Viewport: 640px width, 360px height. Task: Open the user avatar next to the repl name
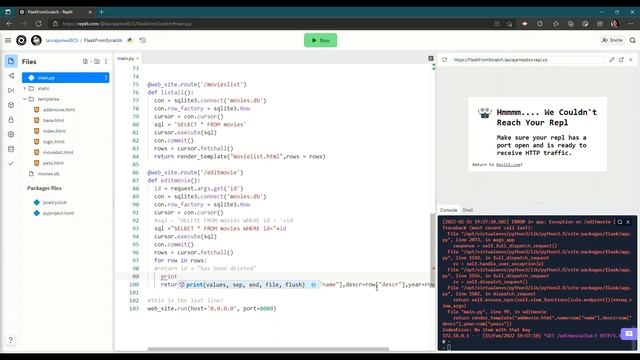coord(36,40)
